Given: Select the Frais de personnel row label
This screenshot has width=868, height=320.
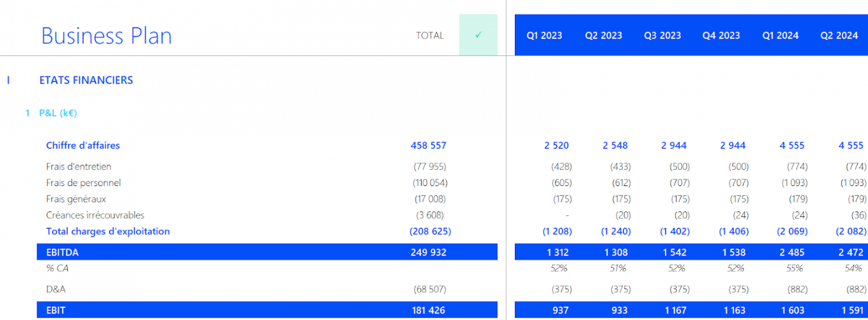Looking at the screenshot, I should (84, 183).
